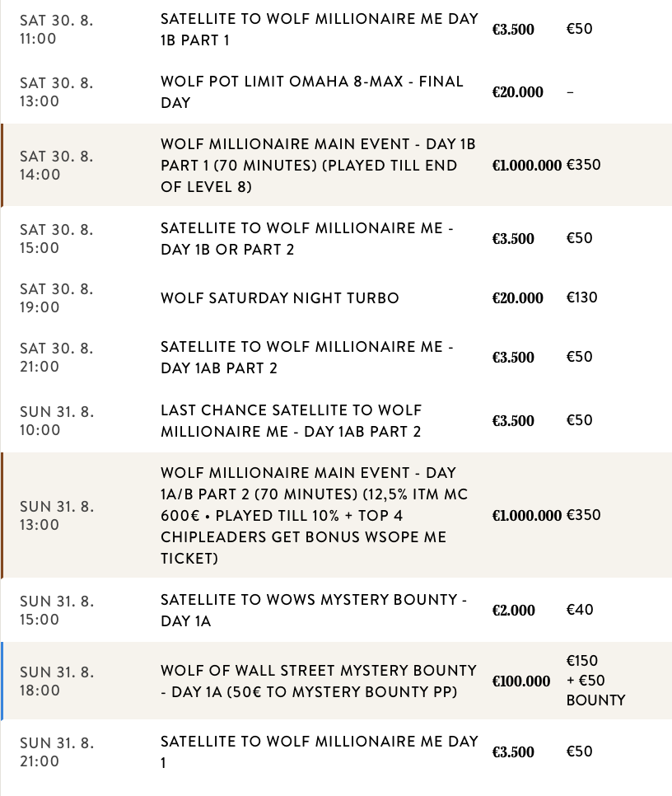Select the Satellite Day 1B or Part 2 event

[306, 239]
